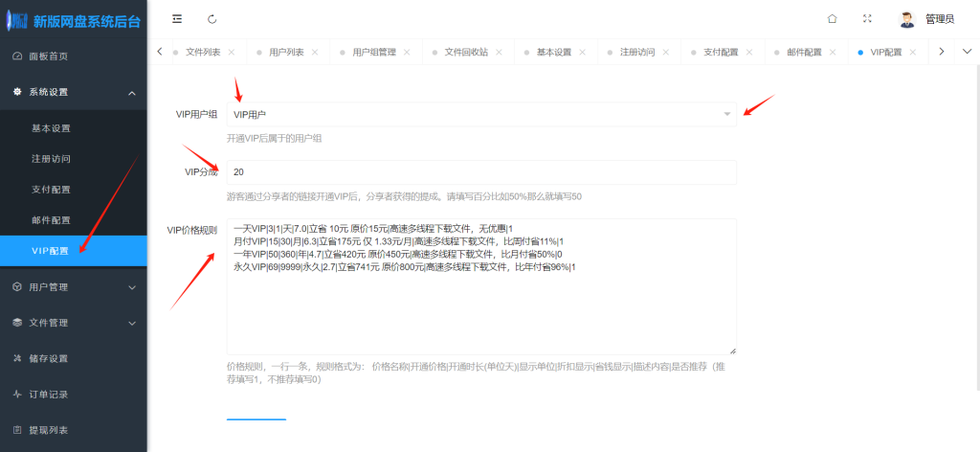980x452 pixels.
Task: Click the 管理员 username text
Action: (940, 19)
